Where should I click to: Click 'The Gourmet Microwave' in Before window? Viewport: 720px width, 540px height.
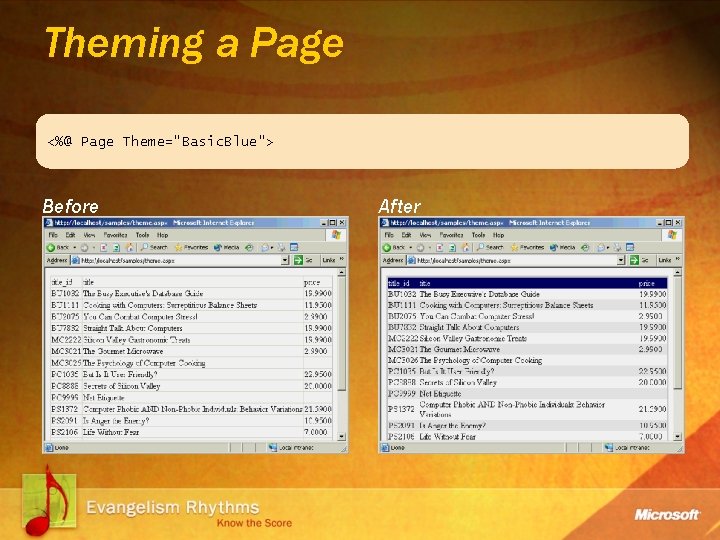point(123,351)
